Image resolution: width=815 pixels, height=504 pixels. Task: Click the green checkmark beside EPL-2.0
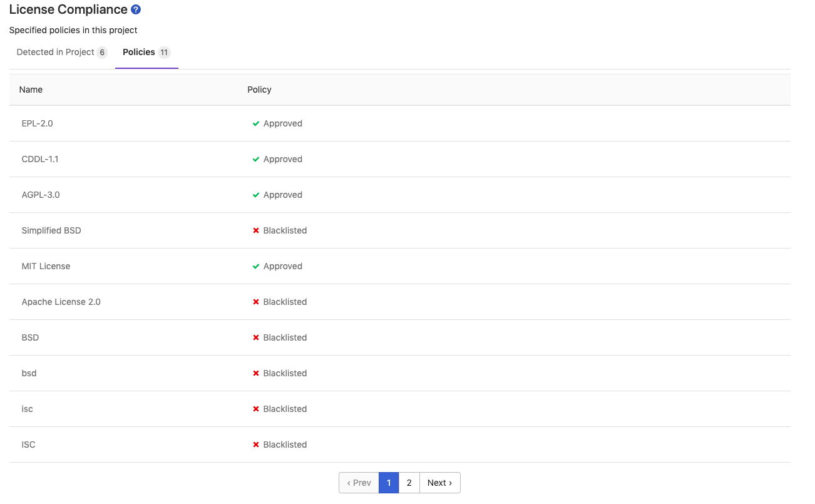(x=255, y=123)
